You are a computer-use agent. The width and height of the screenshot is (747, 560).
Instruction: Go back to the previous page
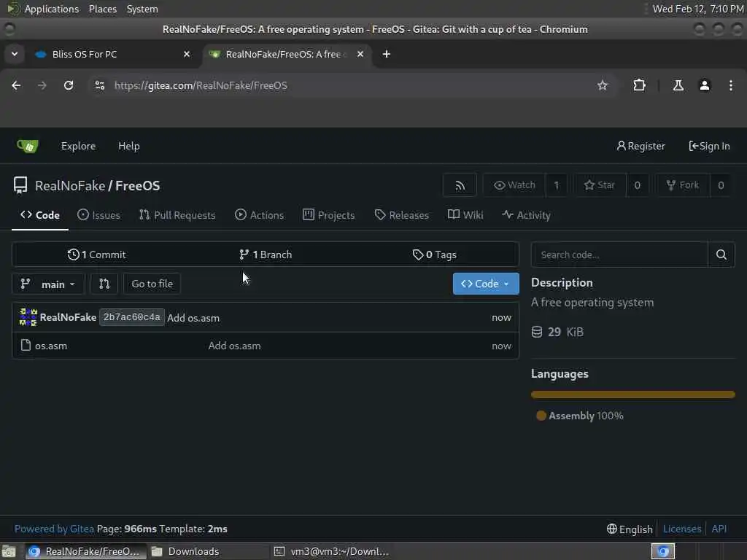[16, 85]
